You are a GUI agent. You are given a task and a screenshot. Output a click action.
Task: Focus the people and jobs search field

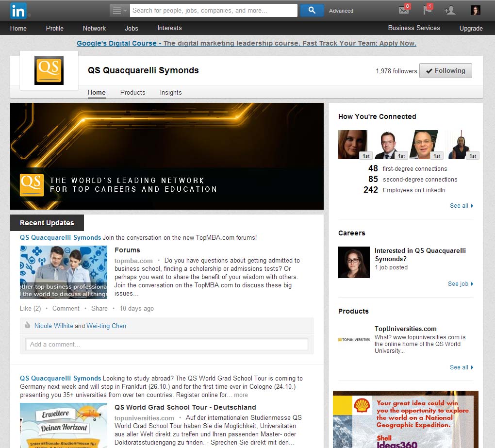point(214,10)
